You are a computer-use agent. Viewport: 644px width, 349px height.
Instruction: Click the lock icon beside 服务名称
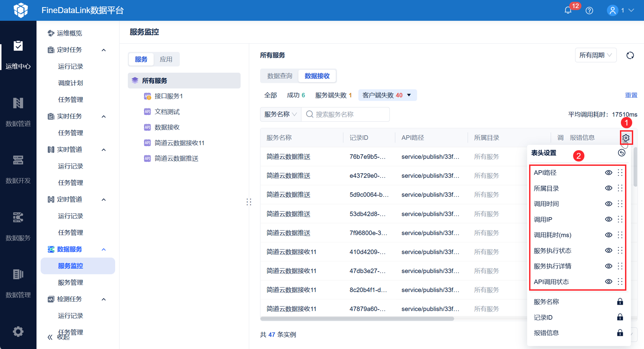click(x=620, y=302)
